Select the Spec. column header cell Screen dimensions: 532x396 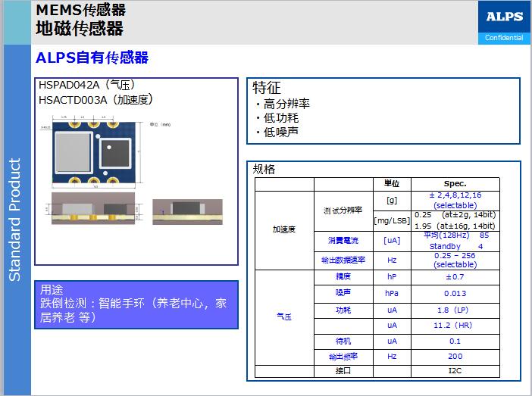click(455, 184)
